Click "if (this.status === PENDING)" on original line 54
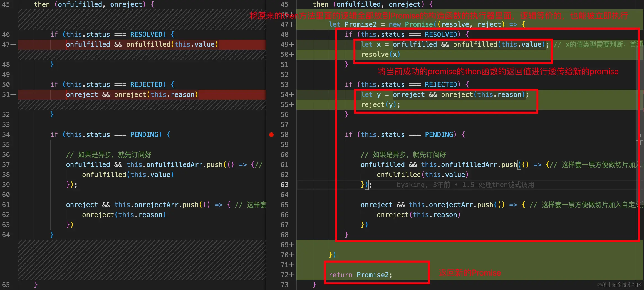This screenshot has height=290, width=644. (106, 135)
